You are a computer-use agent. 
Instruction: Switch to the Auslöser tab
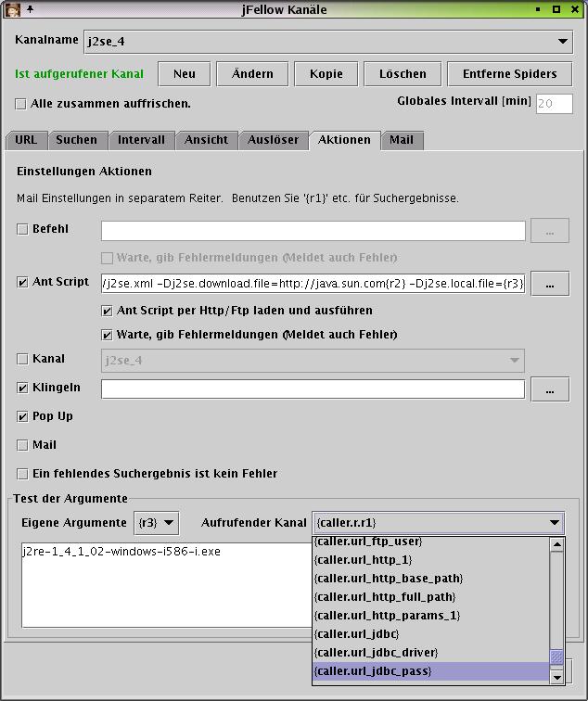tap(273, 140)
